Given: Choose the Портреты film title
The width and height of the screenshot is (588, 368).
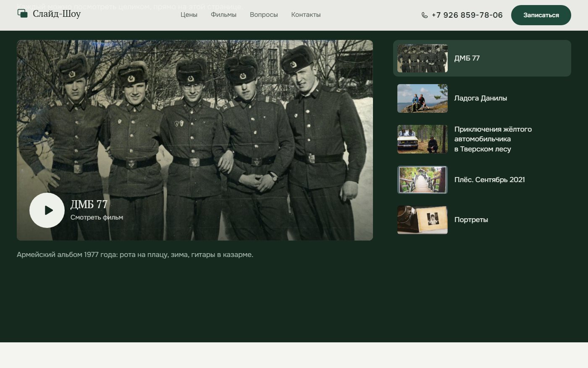Looking at the screenshot, I should (x=471, y=220).
